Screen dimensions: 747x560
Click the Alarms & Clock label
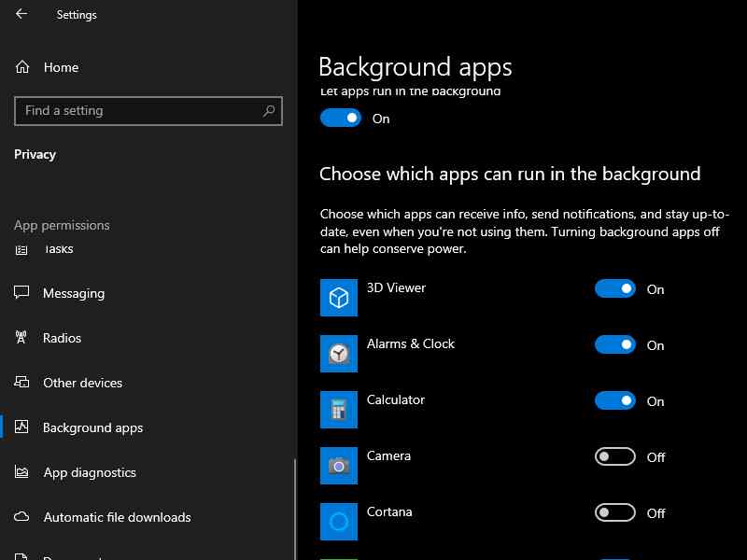pyautogui.click(x=411, y=343)
